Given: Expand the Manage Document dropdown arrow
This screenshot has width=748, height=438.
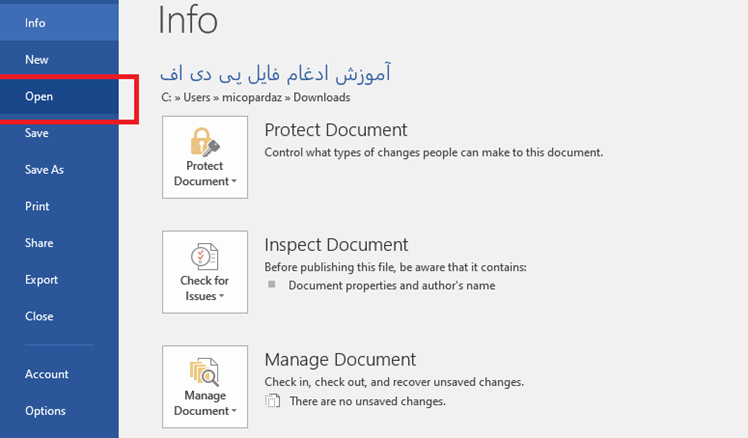Looking at the screenshot, I should [234, 411].
